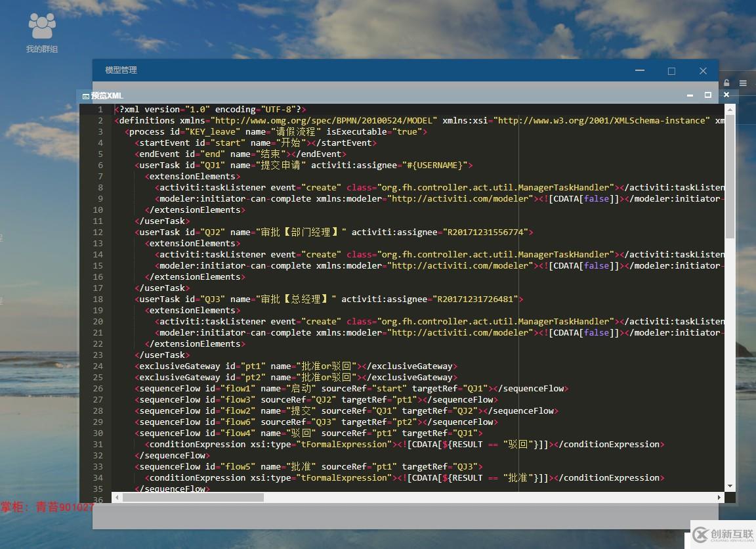Click vertical scrollbar up arrow
The width and height of the screenshot is (756, 549).
pyautogui.click(x=730, y=109)
